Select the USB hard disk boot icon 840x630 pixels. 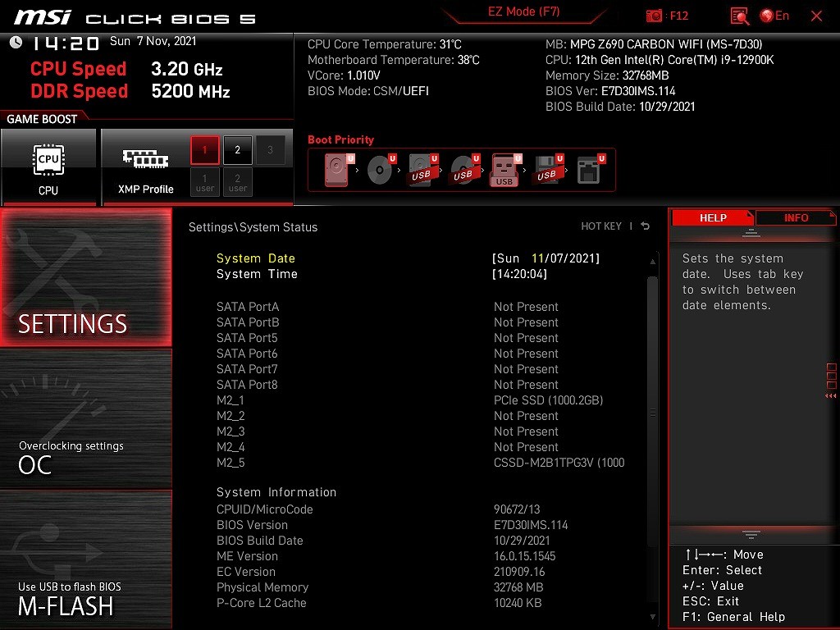[x=424, y=170]
